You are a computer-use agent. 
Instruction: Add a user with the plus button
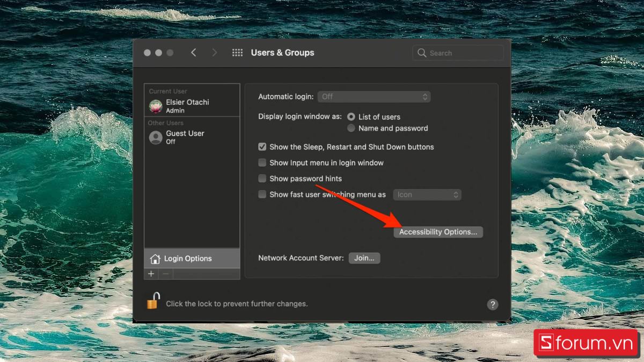pyautogui.click(x=151, y=274)
